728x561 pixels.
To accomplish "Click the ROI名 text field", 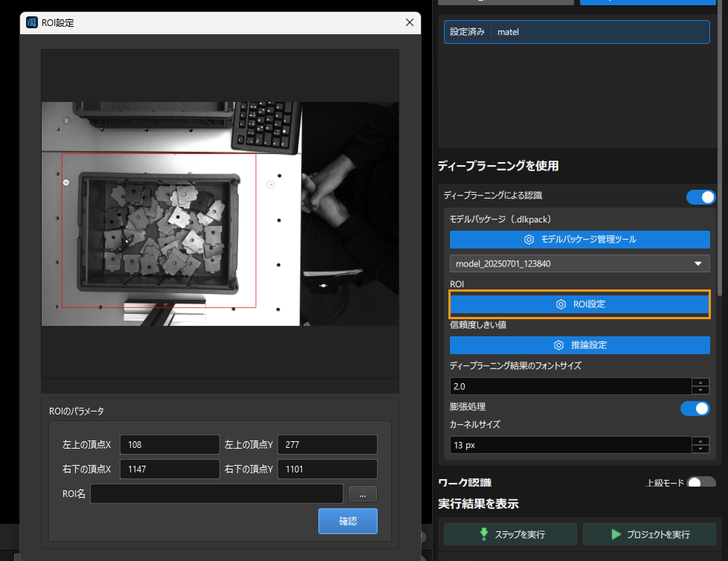I will point(217,493).
